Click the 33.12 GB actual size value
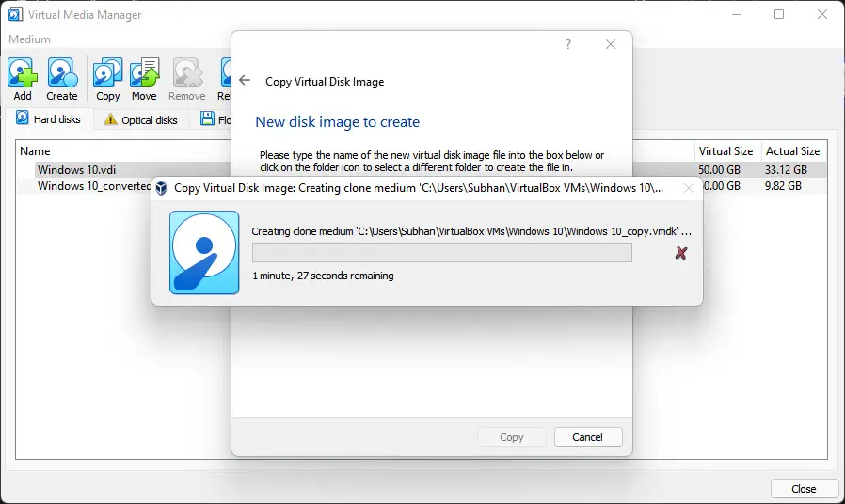845x504 pixels. coord(786,170)
